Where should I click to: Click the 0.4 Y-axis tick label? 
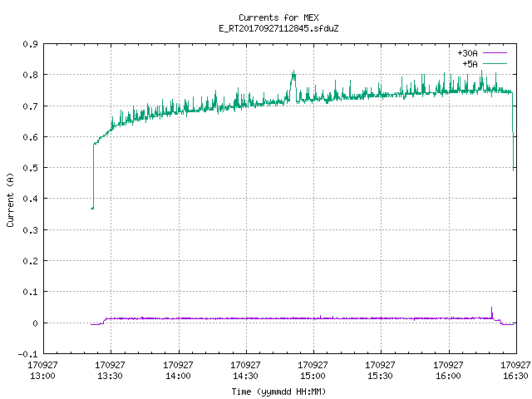(x=30, y=199)
